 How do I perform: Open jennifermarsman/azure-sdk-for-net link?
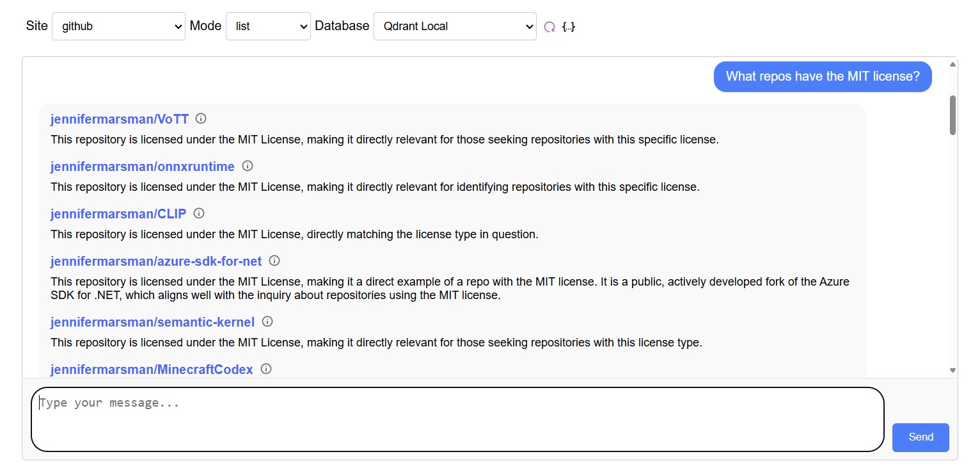pos(156,261)
